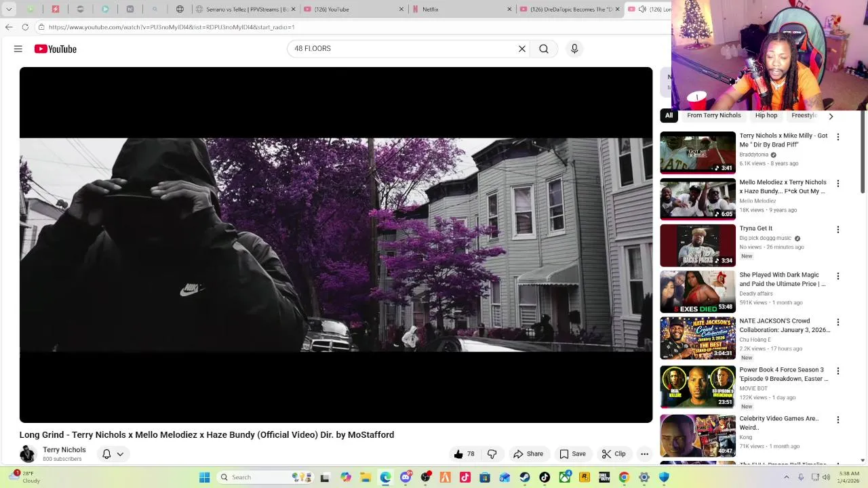The width and height of the screenshot is (868, 488).
Task: Show more filter chips with right arrow
Action: coord(831,116)
